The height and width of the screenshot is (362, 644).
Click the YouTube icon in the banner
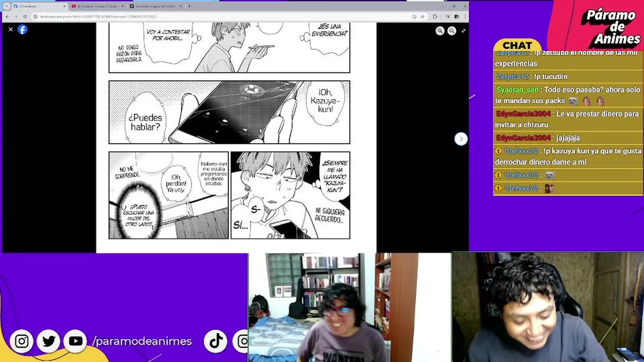tap(75, 341)
